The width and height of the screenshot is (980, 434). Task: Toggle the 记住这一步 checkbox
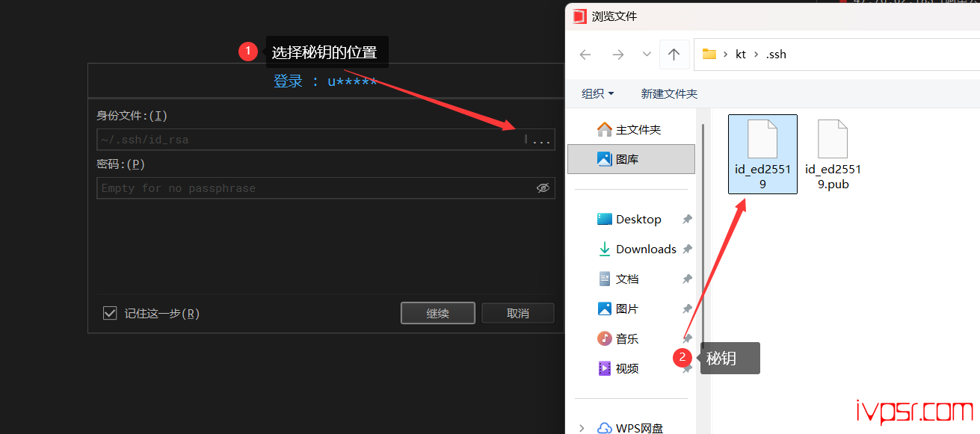coord(110,313)
